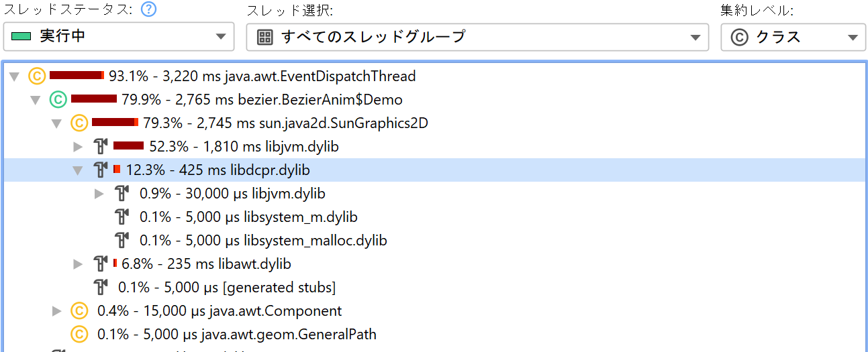Click the class icon for java.awt.geom.GeneralPath

tap(79, 334)
